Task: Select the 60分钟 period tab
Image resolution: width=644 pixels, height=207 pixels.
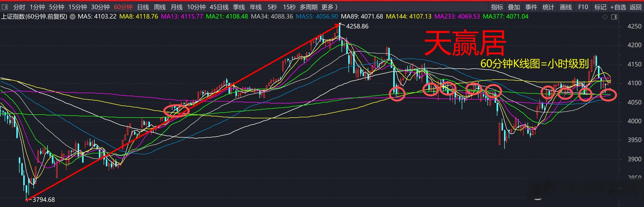Action: [123, 7]
